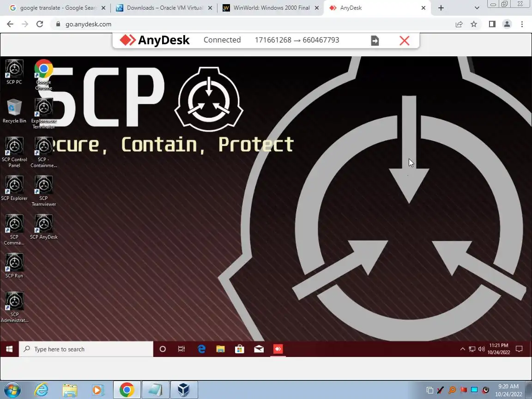Open a new Chrome tab
532x399 pixels.
(441, 8)
